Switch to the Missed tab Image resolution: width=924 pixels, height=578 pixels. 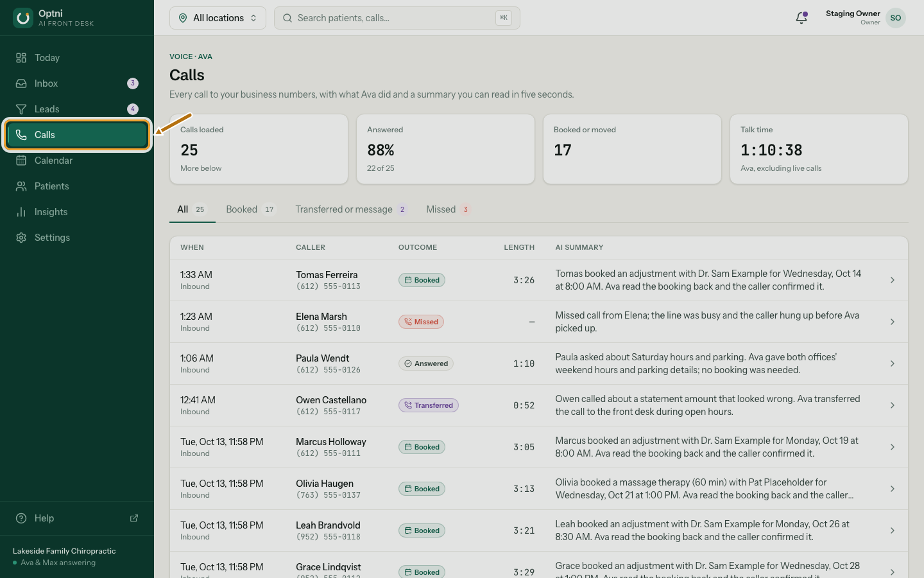click(449, 209)
